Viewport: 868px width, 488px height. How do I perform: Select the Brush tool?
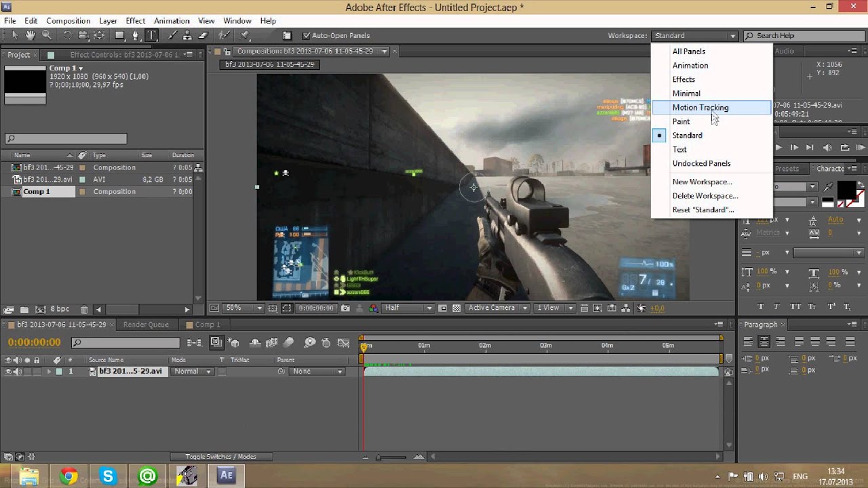[x=172, y=35]
